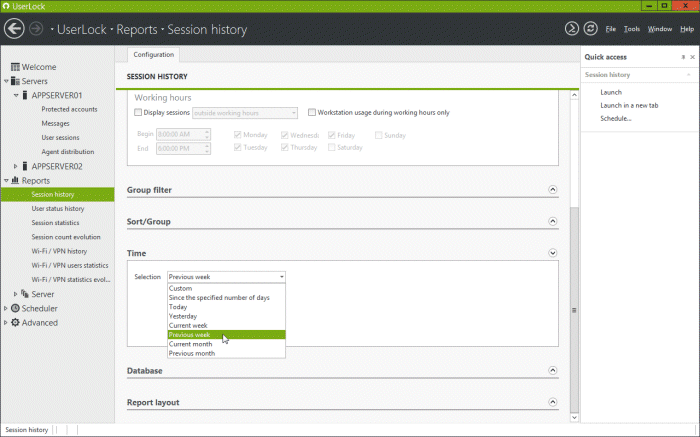Click the launch report icon in header
The image size is (700, 437).
pos(572,29)
